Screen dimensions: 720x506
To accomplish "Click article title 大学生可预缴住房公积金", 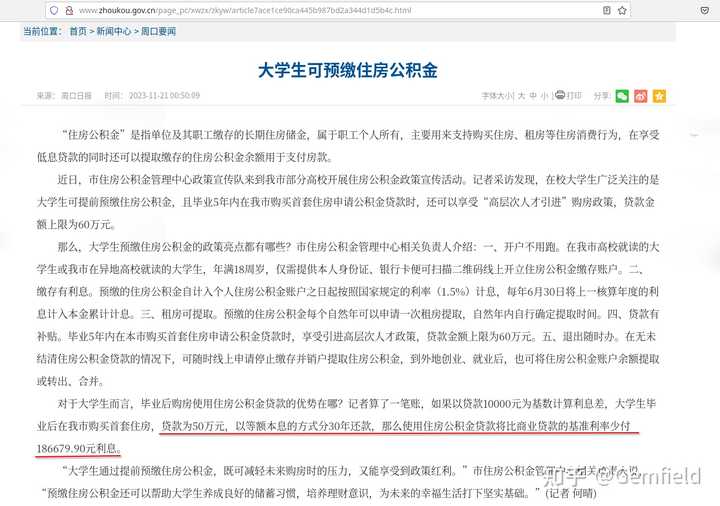I will click(x=348, y=70).
